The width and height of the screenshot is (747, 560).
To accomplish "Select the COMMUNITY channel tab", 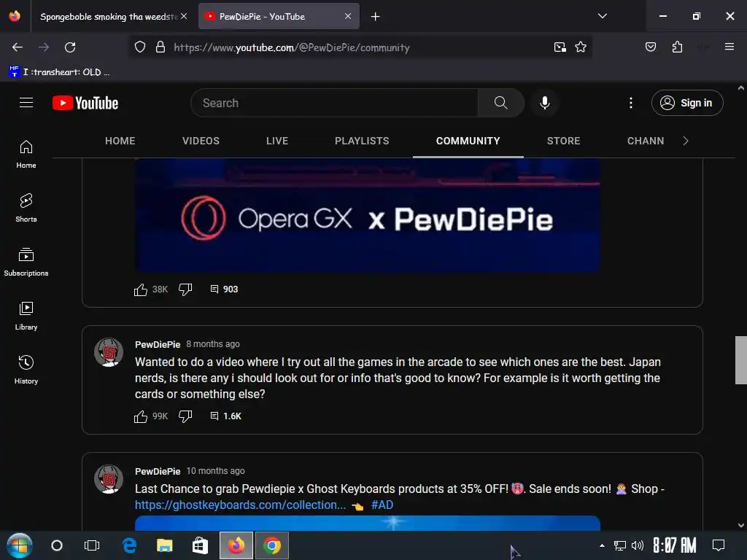I will (x=468, y=141).
